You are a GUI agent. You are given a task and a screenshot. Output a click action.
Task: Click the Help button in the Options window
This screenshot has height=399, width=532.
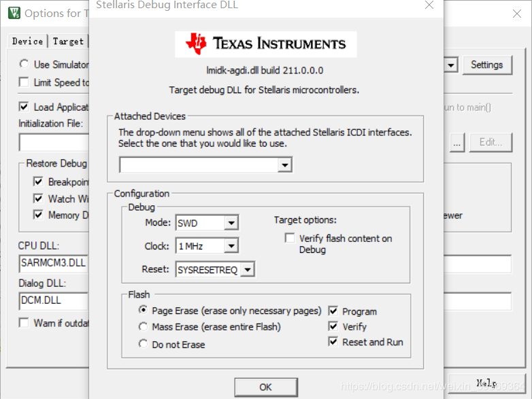click(x=486, y=383)
